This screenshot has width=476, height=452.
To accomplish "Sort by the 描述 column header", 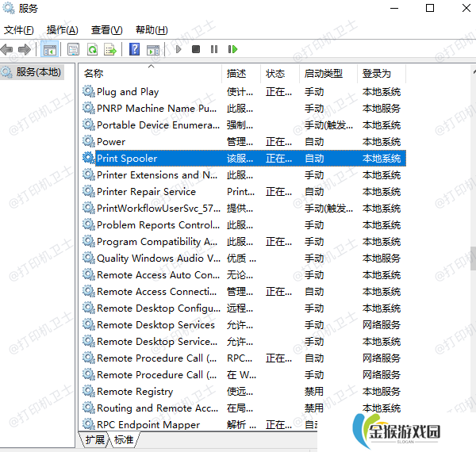I will [x=241, y=74].
